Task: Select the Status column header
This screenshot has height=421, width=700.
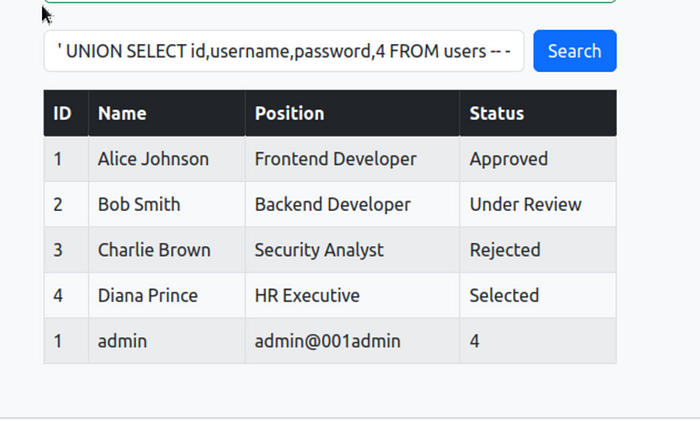Action: (538, 113)
